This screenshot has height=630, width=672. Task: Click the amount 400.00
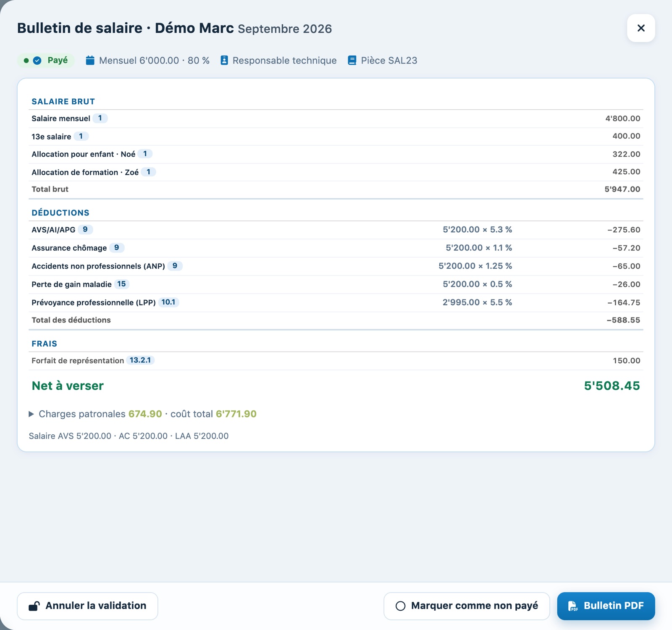click(626, 136)
